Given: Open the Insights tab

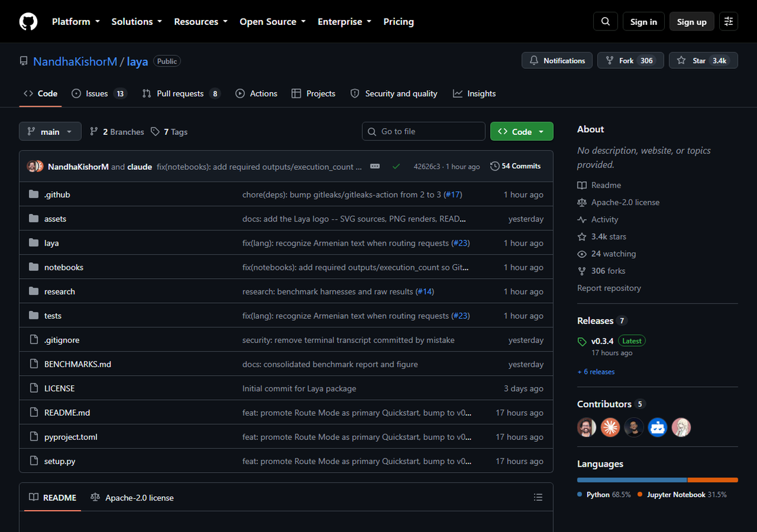Looking at the screenshot, I should click(474, 94).
